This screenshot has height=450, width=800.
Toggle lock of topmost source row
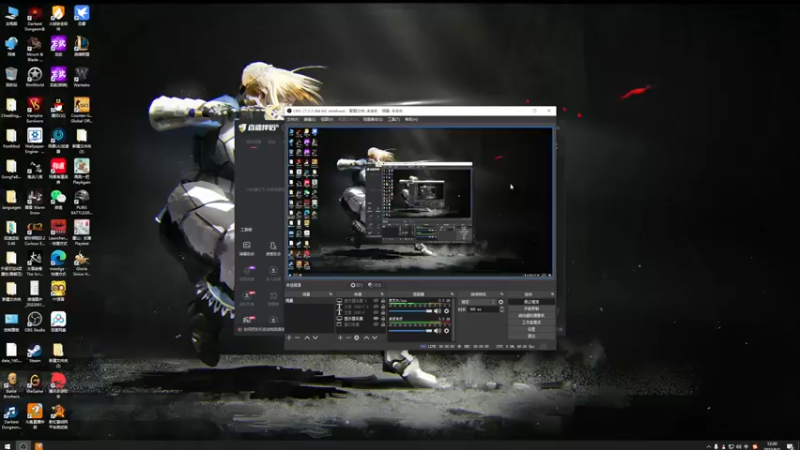[x=383, y=301]
